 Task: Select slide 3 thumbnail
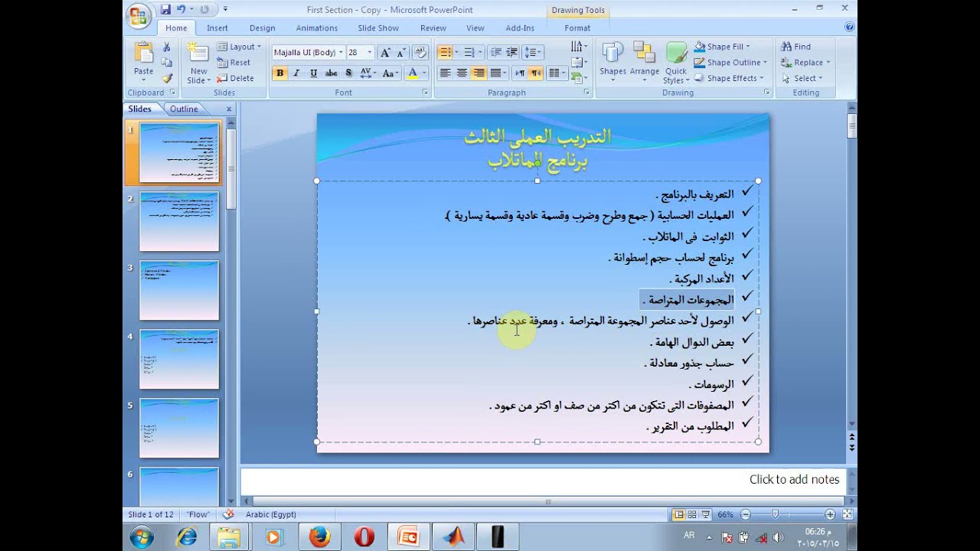[x=179, y=291]
